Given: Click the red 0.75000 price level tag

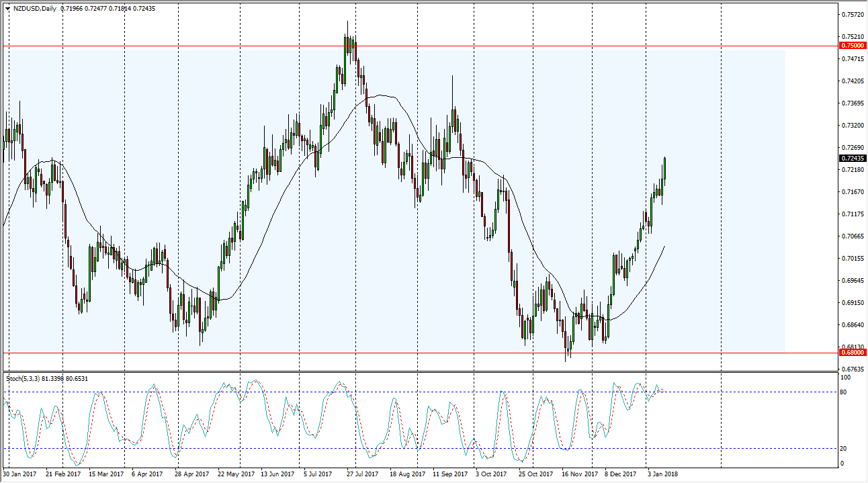Looking at the screenshot, I should 852,46.
